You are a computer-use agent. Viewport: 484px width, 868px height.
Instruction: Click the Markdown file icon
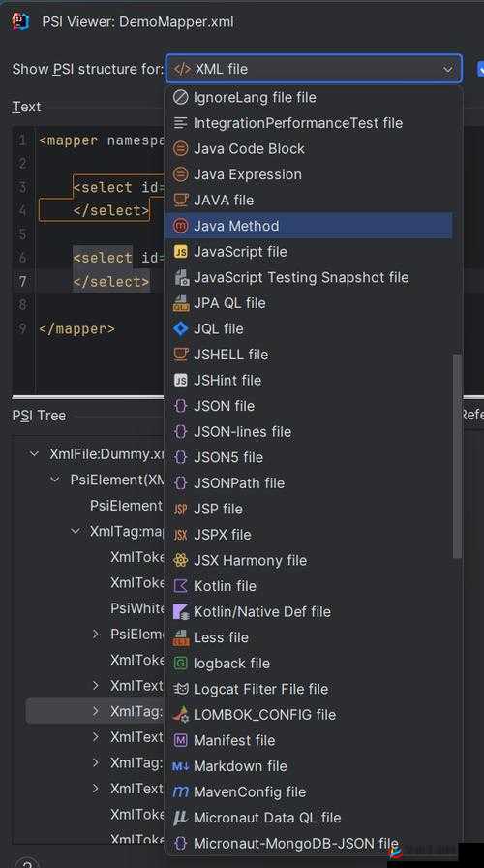(181, 766)
